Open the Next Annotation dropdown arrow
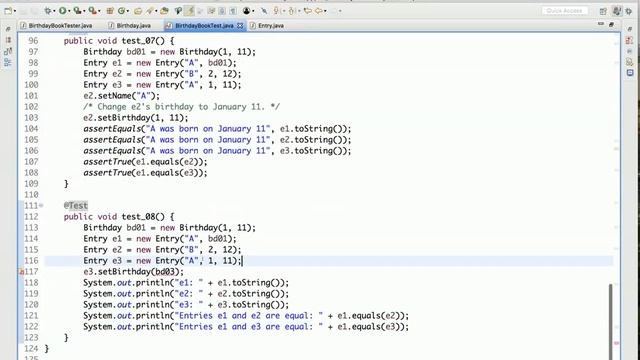Viewport: 640px width, 360px height. (x=284, y=11)
